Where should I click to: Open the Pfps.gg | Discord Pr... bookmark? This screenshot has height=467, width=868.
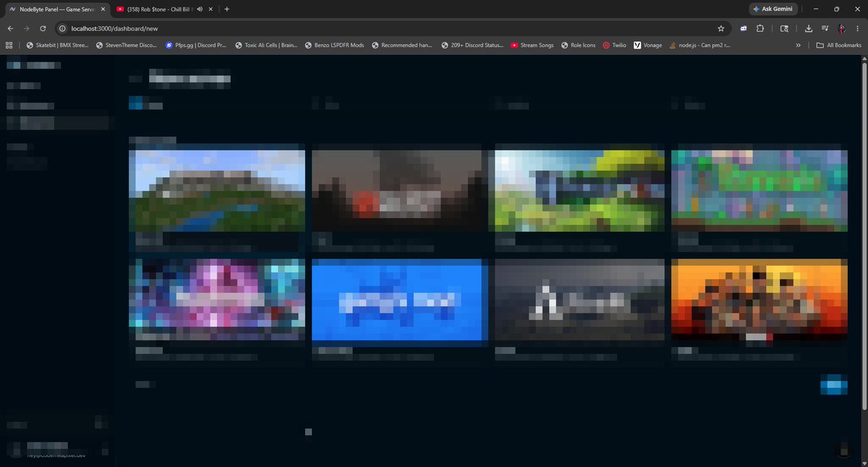[195, 45]
